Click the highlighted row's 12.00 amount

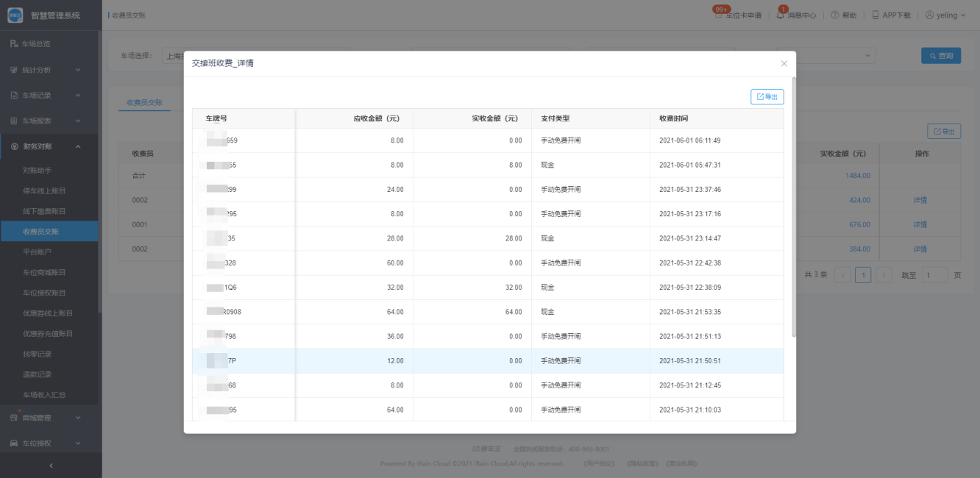coord(395,361)
